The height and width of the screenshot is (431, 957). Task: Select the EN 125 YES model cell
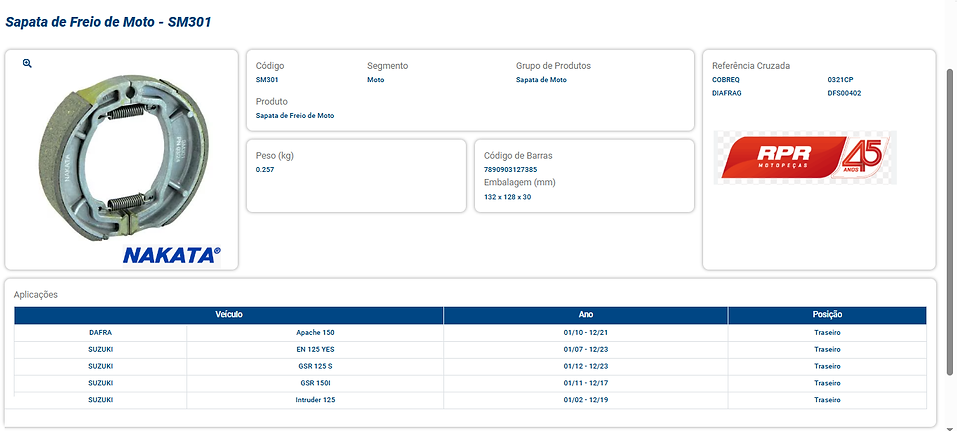[x=315, y=350]
